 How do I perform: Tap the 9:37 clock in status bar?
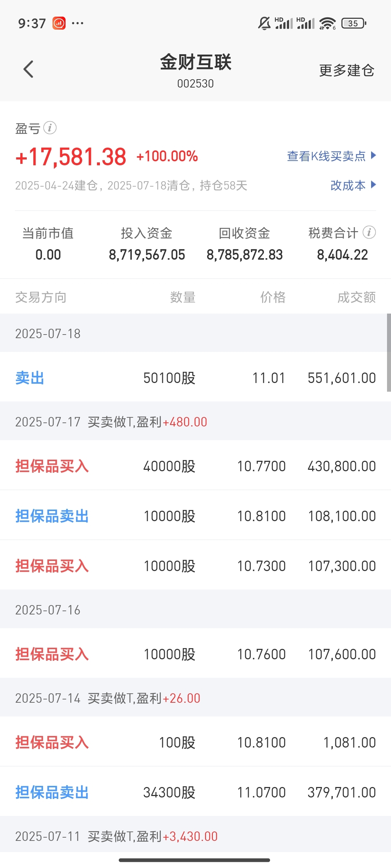(32, 24)
